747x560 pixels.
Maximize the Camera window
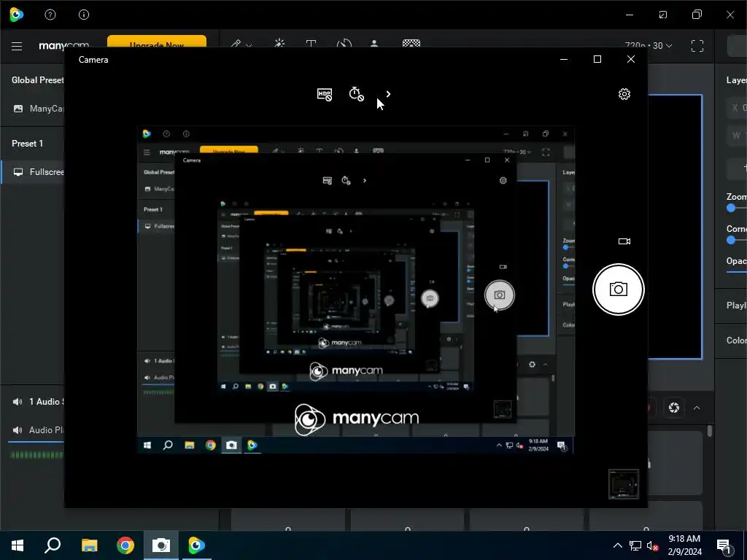pos(597,59)
